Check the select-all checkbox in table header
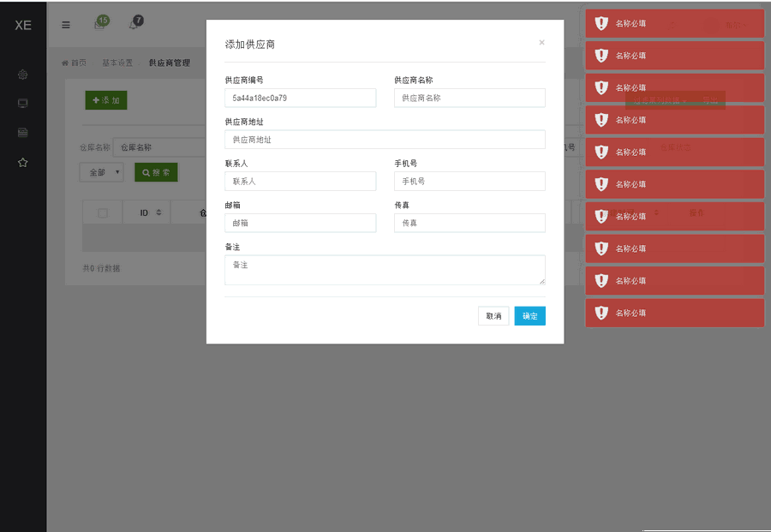The height and width of the screenshot is (532, 771). click(103, 212)
